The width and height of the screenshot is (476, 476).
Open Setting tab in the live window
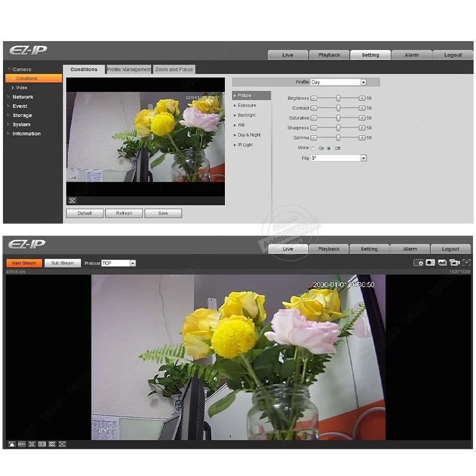[369, 249]
